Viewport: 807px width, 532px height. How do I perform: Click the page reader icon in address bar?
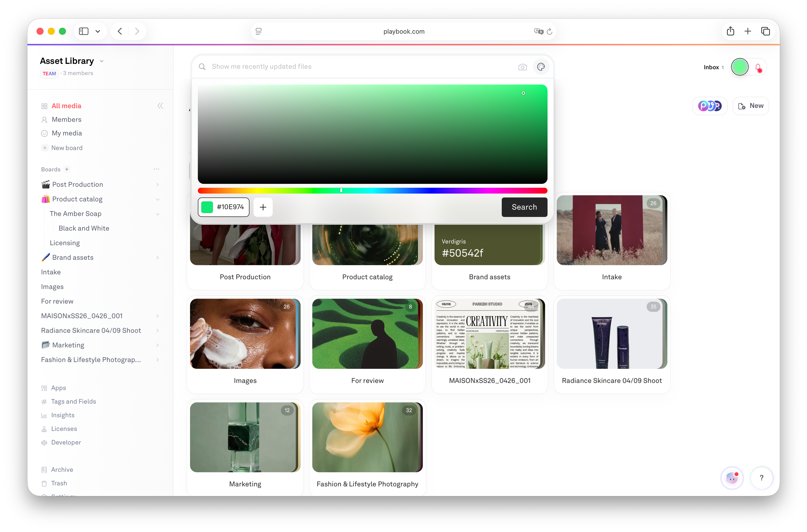point(258,32)
